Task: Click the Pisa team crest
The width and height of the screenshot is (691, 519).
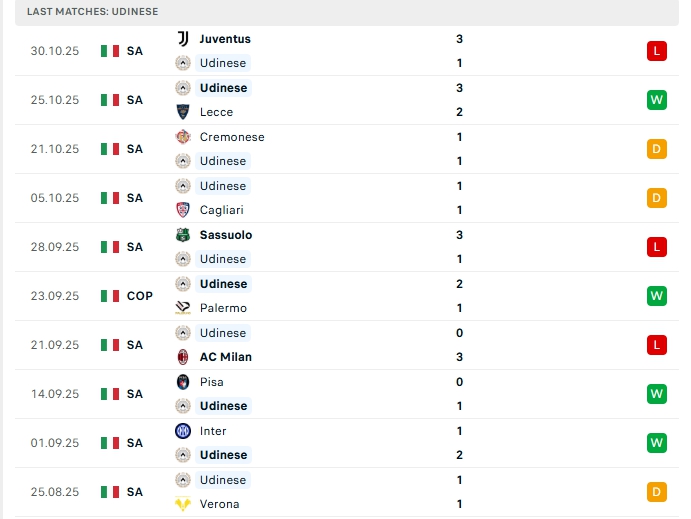Action: coord(183,382)
